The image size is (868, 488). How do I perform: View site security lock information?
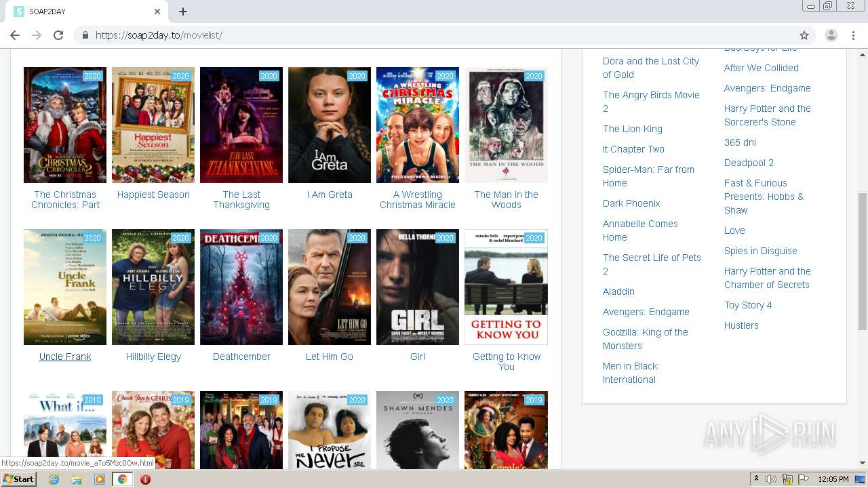click(x=85, y=35)
